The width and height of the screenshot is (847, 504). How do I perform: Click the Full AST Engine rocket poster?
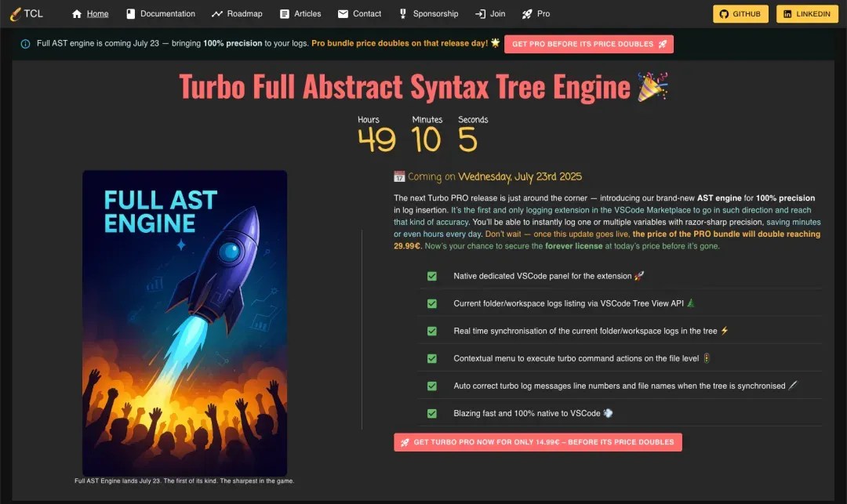tap(185, 323)
